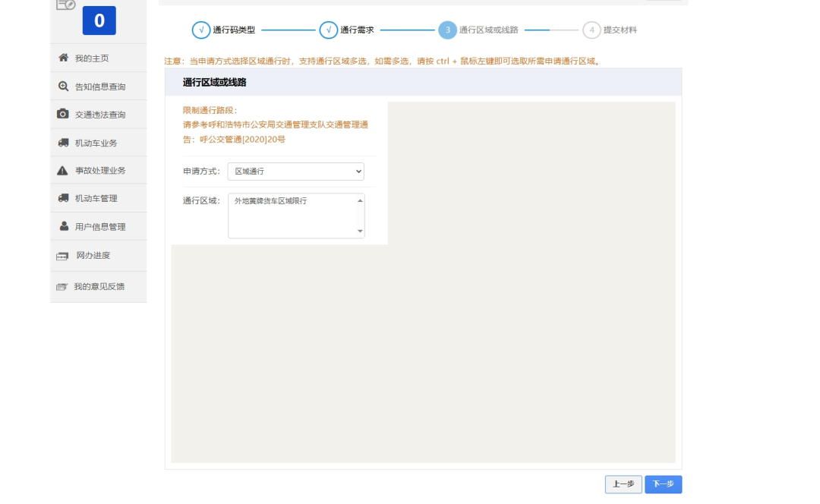Click the camera icon for 交通违法查询
This screenshot has height=504, width=820.
[63, 114]
